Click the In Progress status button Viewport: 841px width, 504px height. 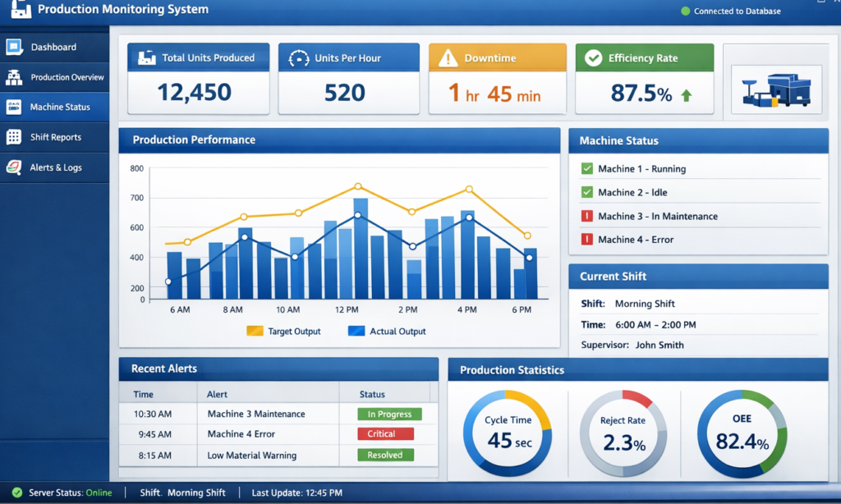[389, 415]
